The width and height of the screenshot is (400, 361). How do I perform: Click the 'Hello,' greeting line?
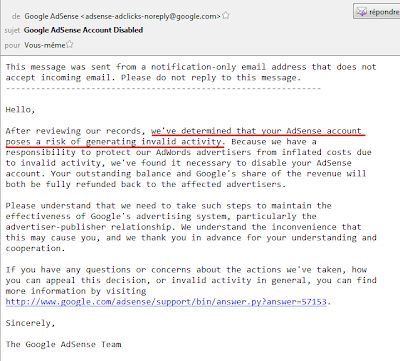coord(20,110)
